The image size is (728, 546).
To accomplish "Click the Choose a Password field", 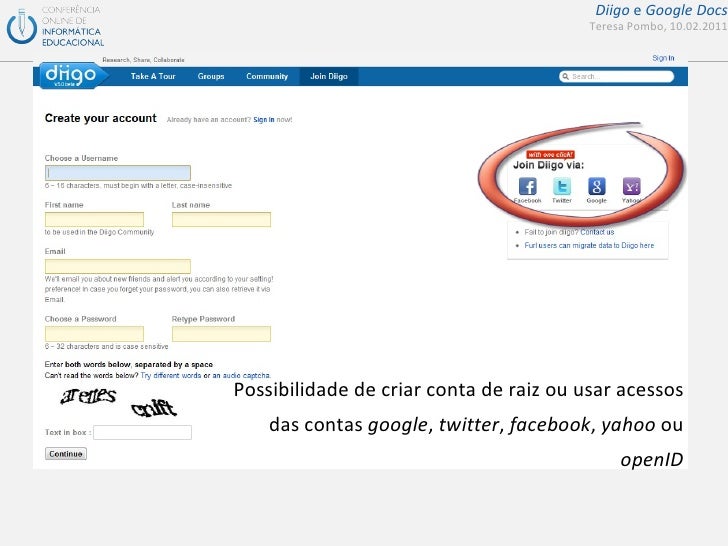I will tap(94, 333).
